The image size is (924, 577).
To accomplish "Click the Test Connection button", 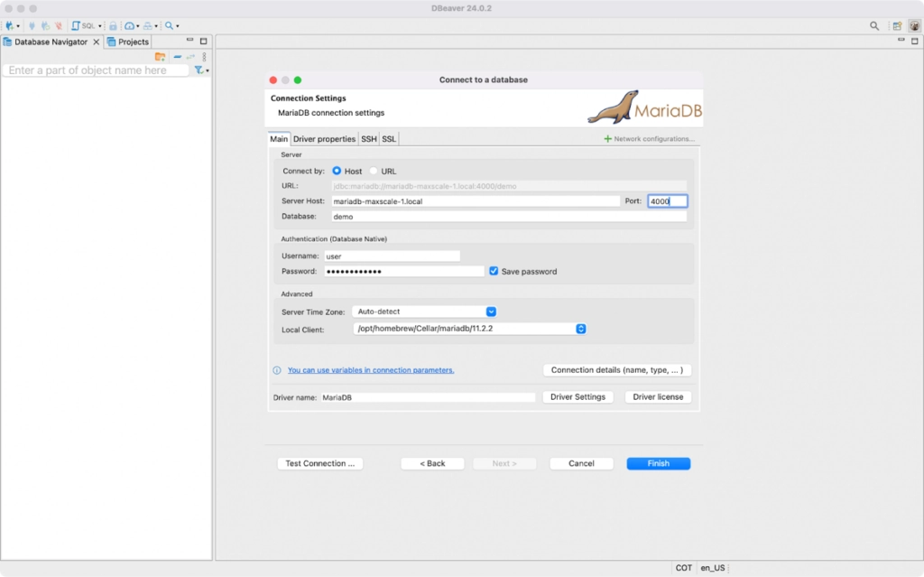I will click(x=319, y=463).
